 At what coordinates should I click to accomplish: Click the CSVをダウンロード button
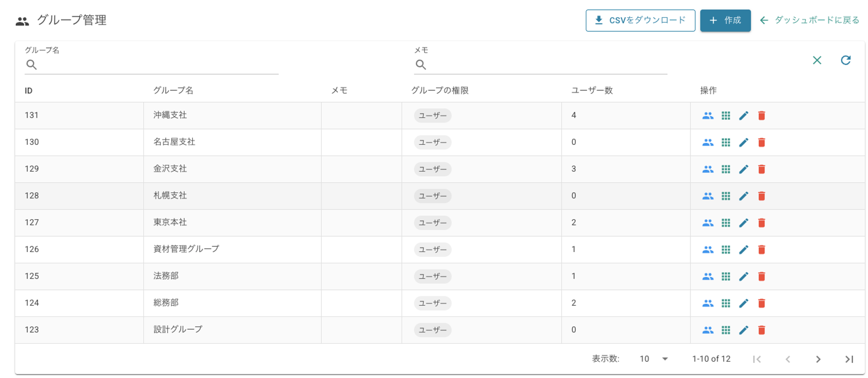pos(640,20)
